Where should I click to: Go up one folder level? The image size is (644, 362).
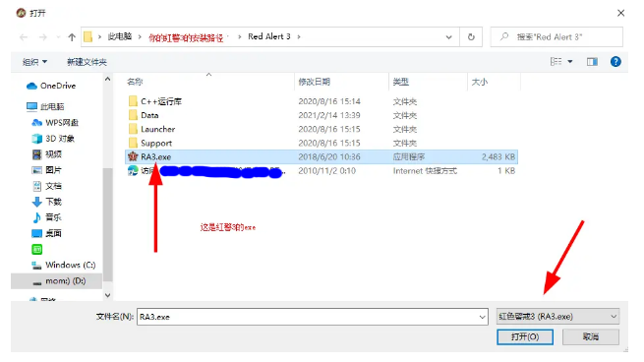[x=72, y=37]
